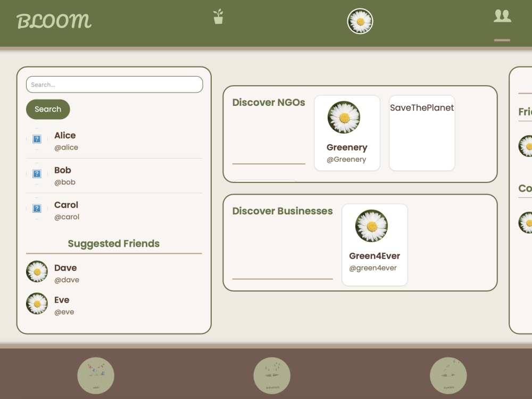Click the Greenery NGO daisy image
Screen dimensions: 532x399
(x=344, y=118)
